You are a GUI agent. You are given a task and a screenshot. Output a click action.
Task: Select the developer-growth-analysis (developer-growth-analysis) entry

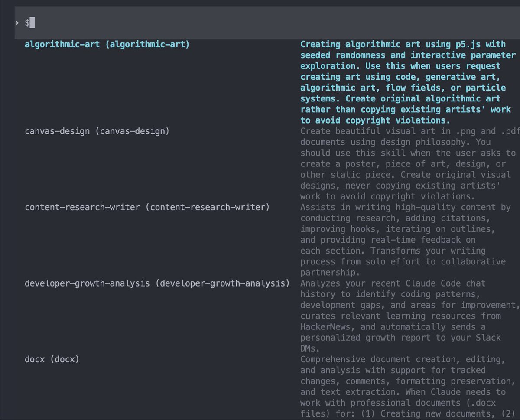pos(157,283)
